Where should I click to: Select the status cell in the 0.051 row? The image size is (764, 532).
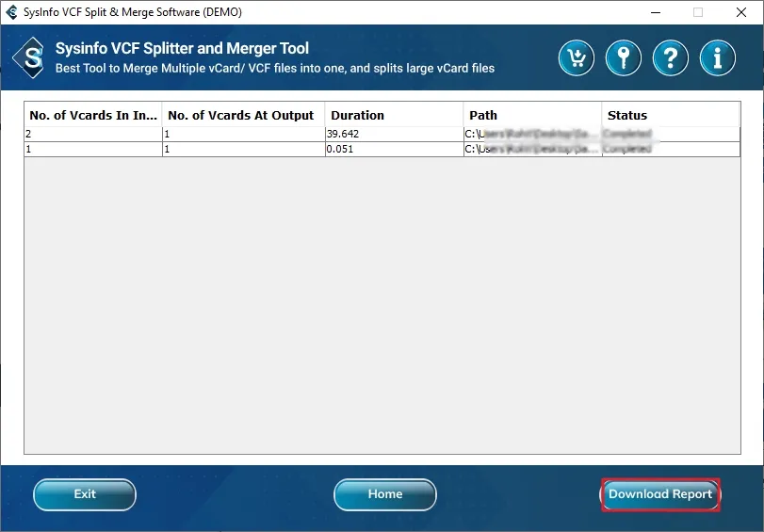[x=671, y=149]
